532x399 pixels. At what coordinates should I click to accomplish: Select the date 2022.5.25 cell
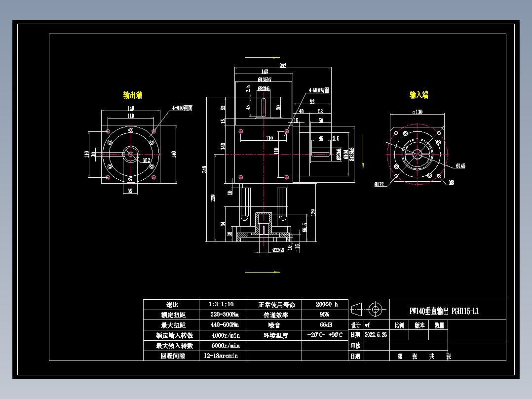[375, 335]
